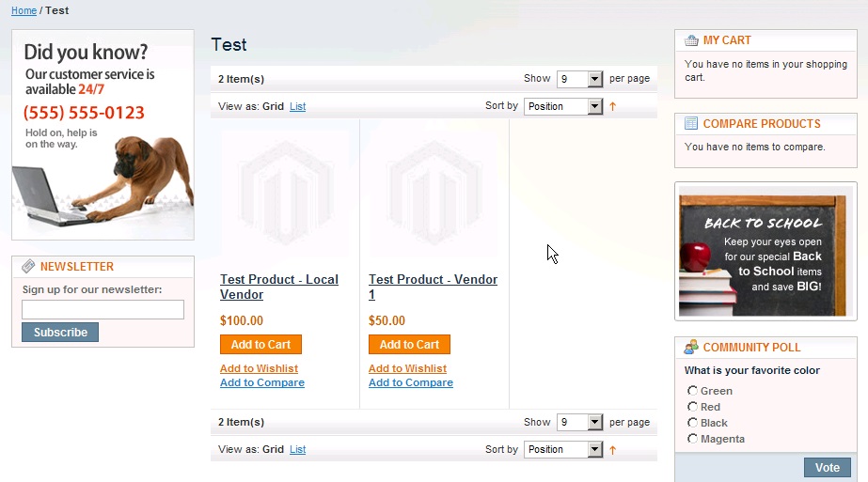Expand the top Sort by Position dropdown
Viewport: 868px width, 482px height.
(562, 107)
